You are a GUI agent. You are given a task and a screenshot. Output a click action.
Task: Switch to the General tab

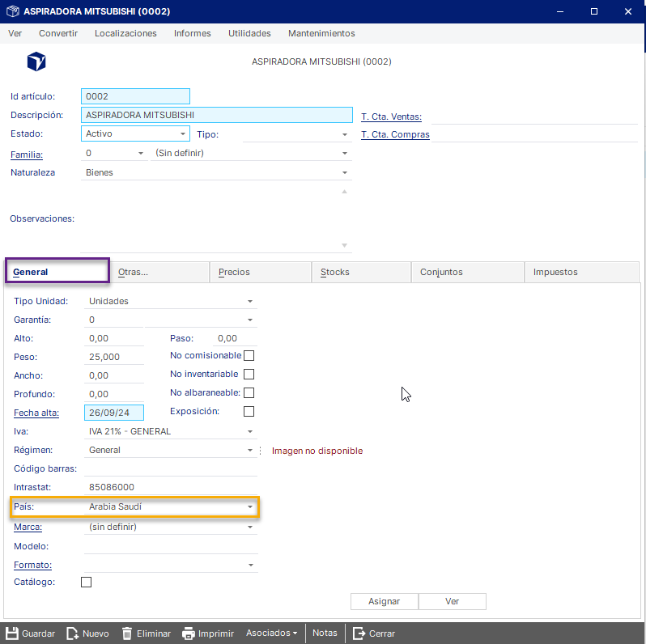[57, 272]
